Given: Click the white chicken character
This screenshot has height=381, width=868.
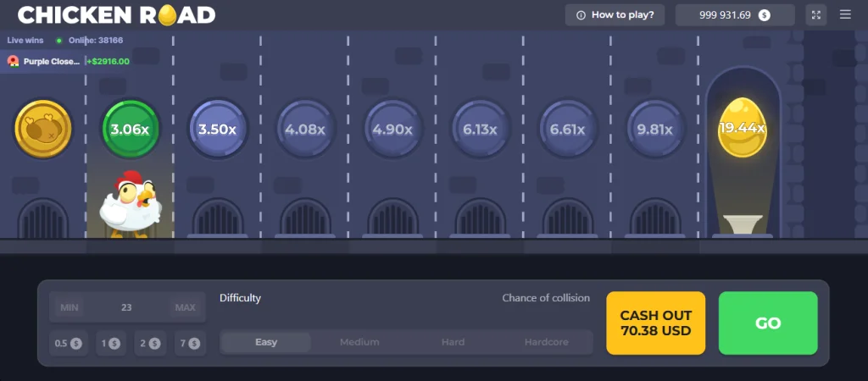Looking at the screenshot, I should 131,204.
